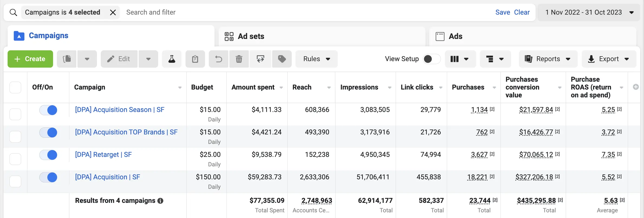
Task: Open the date range dropdown
Action: coord(589,12)
